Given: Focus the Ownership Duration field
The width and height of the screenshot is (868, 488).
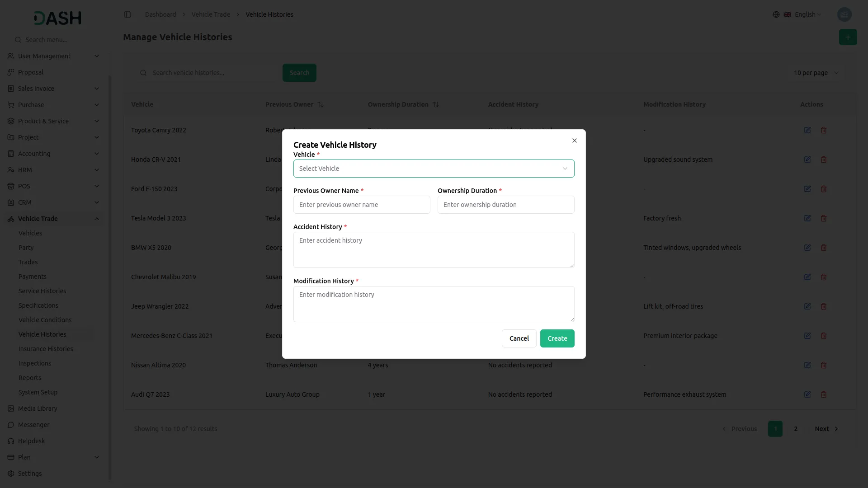Looking at the screenshot, I should tap(506, 205).
